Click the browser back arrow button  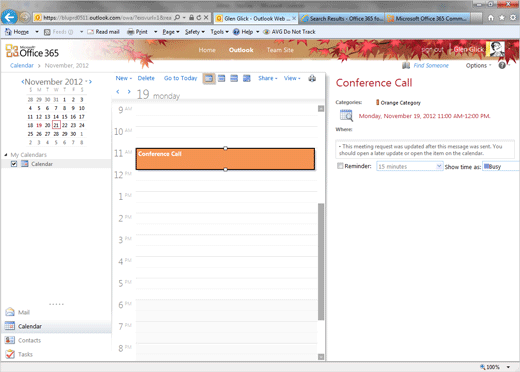9,17
